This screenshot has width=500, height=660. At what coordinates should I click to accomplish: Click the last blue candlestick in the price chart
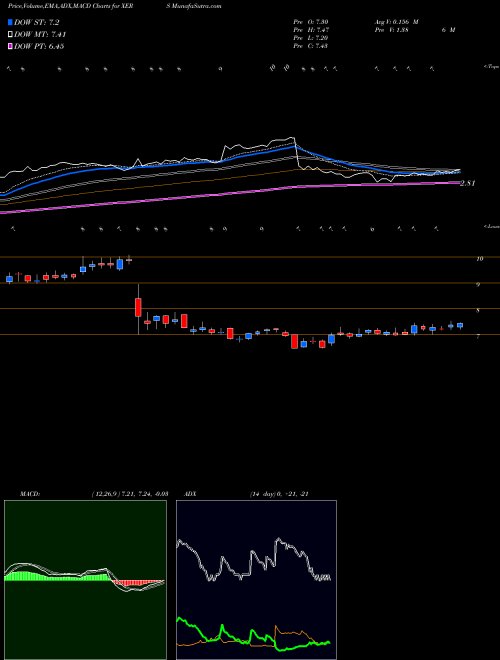click(460, 325)
